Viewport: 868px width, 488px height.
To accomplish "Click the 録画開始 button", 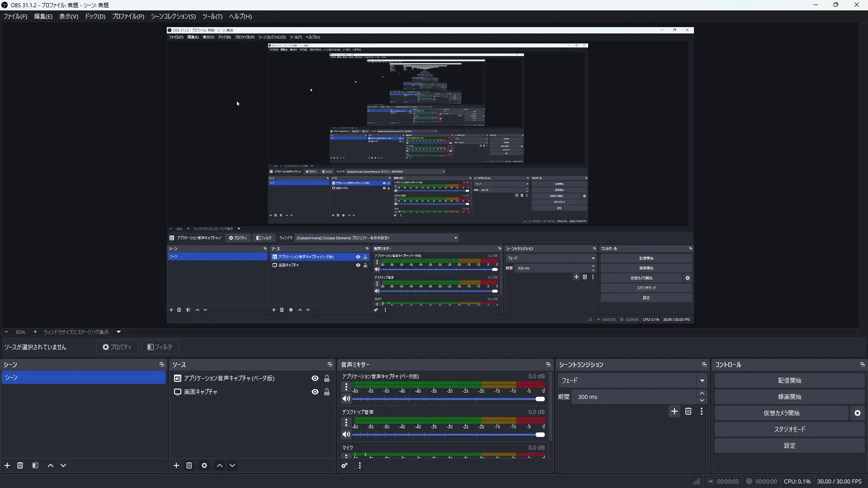I will [789, 397].
